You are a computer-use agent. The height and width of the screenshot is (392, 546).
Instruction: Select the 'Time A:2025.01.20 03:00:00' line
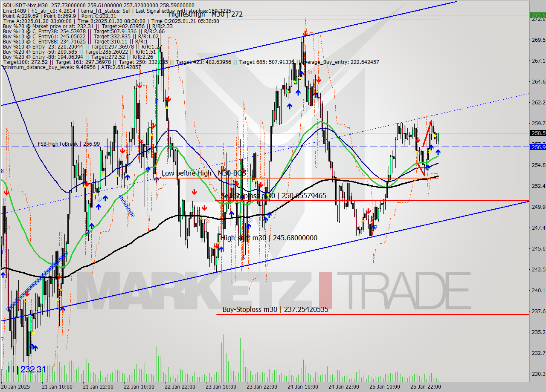(111, 21)
